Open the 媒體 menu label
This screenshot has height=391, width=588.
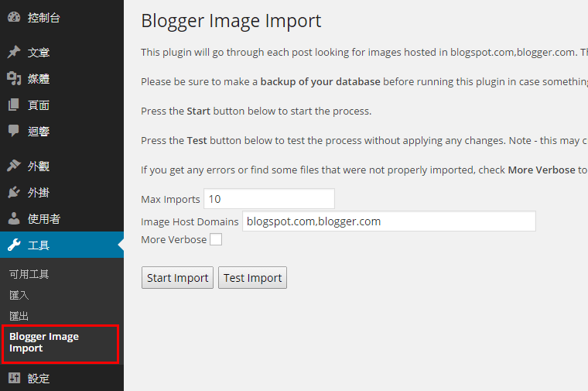point(38,79)
